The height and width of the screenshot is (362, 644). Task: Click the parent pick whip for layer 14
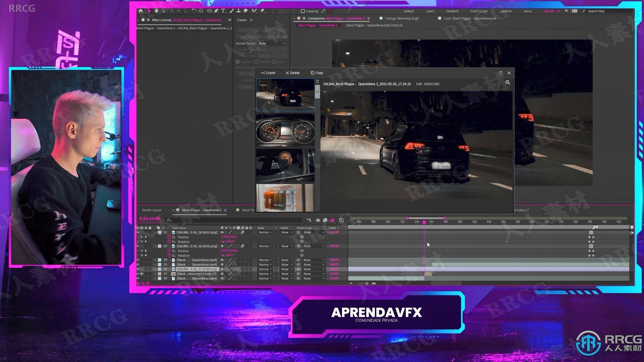point(298,260)
